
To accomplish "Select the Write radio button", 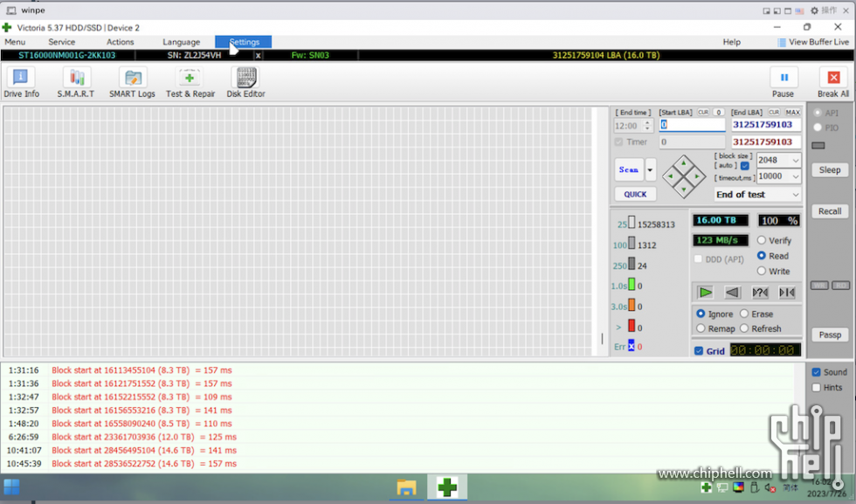I will pyautogui.click(x=761, y=271).
